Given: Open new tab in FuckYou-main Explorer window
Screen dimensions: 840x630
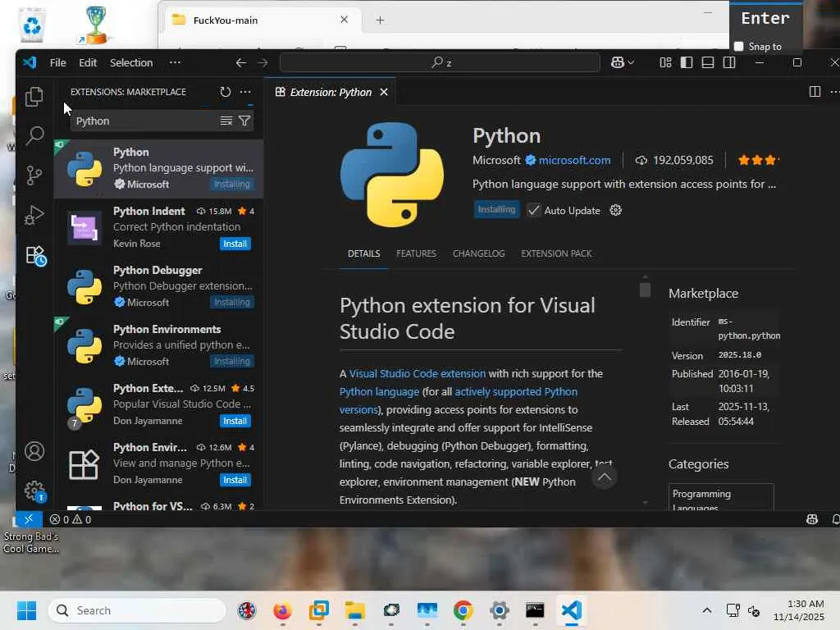Looking at the screenshot, I should pyautogui.click(x=380, y=20).
